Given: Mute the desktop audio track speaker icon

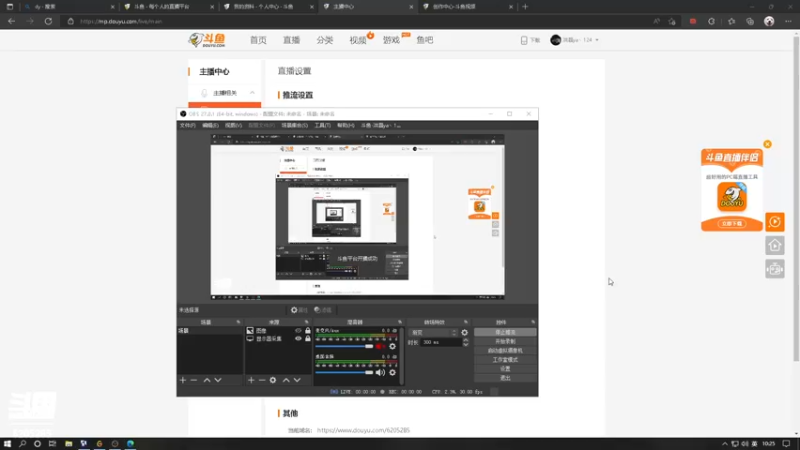Looking at the screenshot, I should [x=380, y=372].
